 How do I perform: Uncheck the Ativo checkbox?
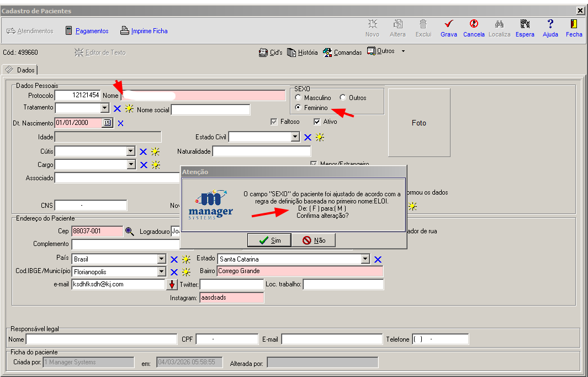tap(317, 122)
